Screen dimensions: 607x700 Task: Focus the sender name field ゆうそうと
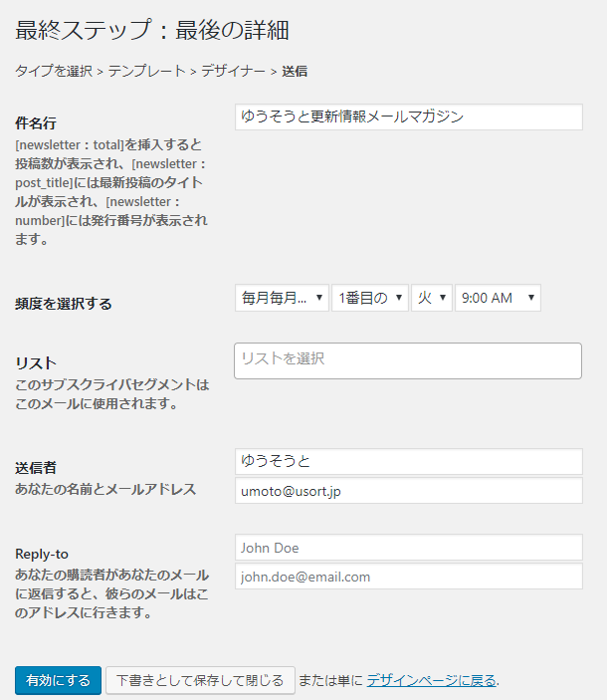point(408,461)
